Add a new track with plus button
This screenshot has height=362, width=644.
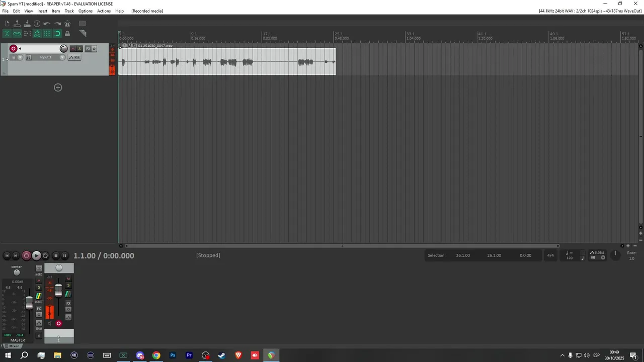tap(58, 87)
